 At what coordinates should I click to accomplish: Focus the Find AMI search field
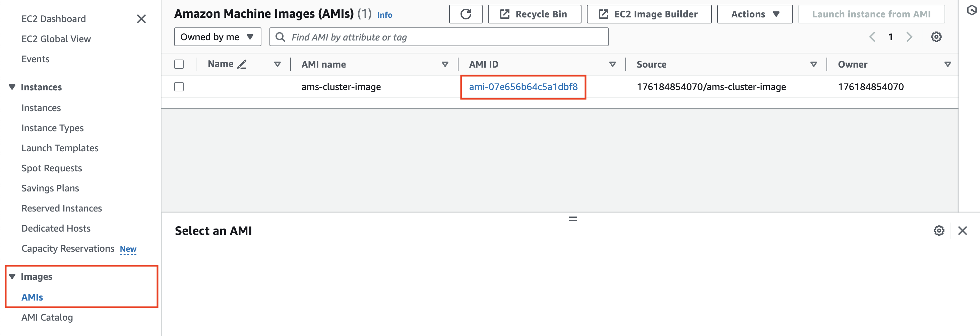pyautogui.click(x=439, y=37)
